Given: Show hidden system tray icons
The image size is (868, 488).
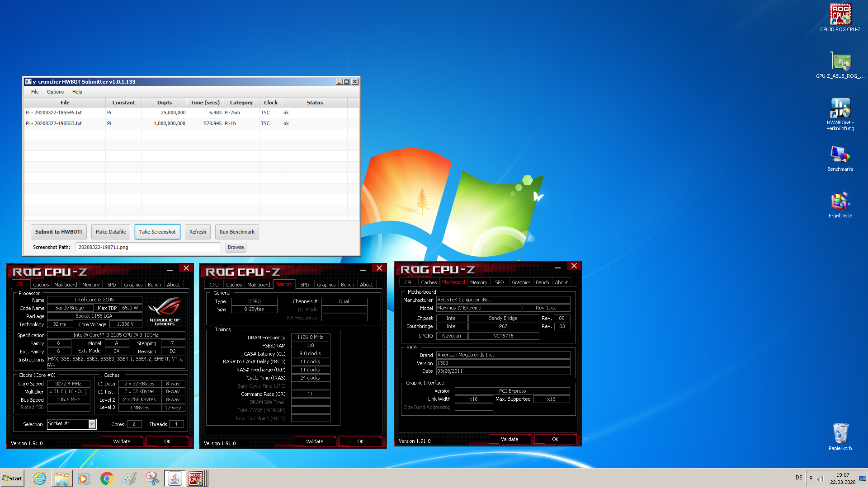Looking at the screenshot, I should (811, 478).
